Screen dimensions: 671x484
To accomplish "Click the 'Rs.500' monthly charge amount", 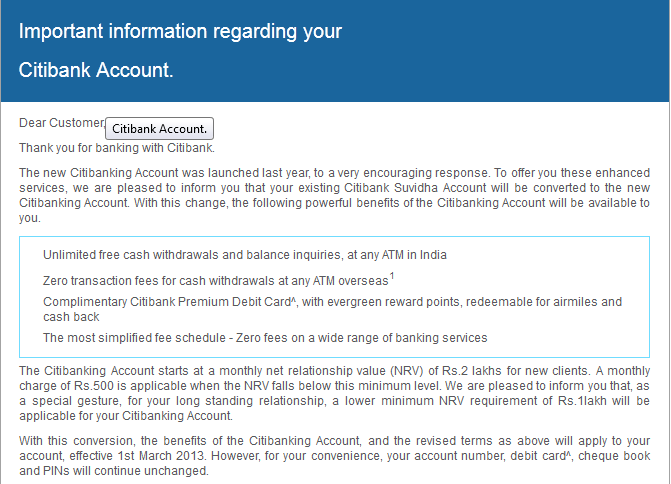I will (100, 386).
